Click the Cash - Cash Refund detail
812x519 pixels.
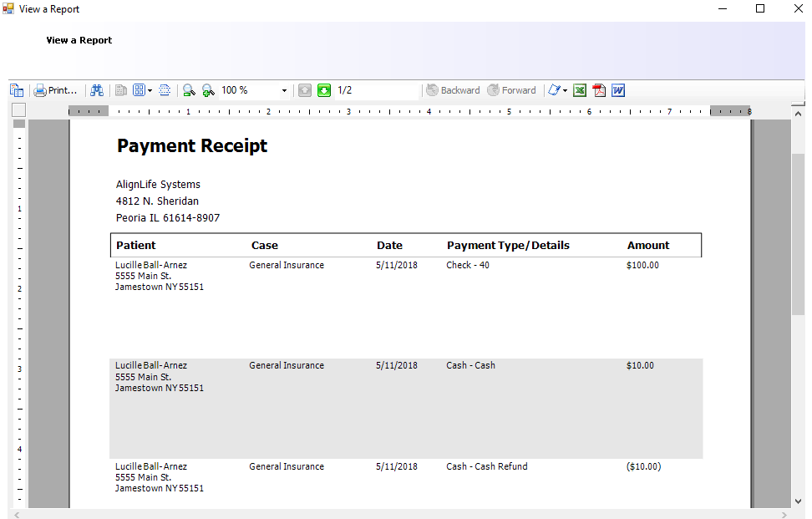point(487,466)
